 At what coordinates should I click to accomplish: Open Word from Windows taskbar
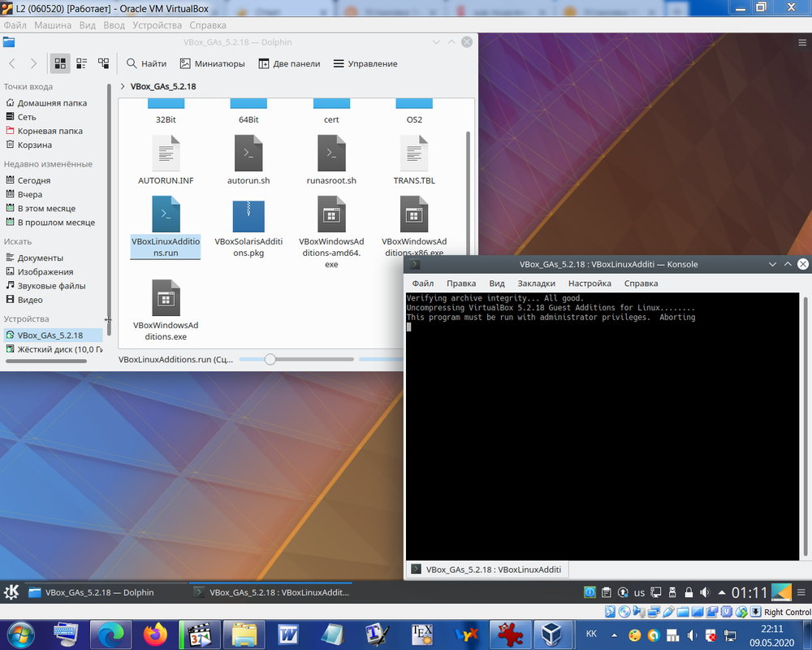[x=288, y=635]
